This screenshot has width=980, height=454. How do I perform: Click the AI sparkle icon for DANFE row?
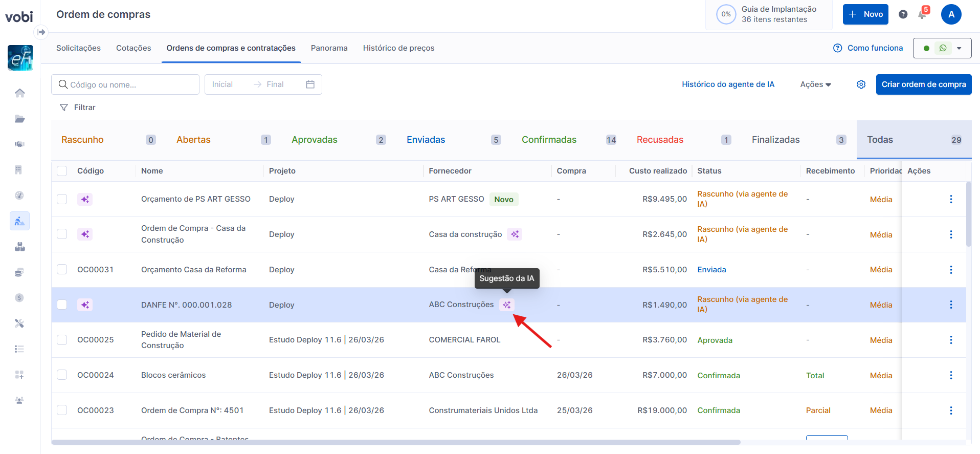(x=85, y=305)
